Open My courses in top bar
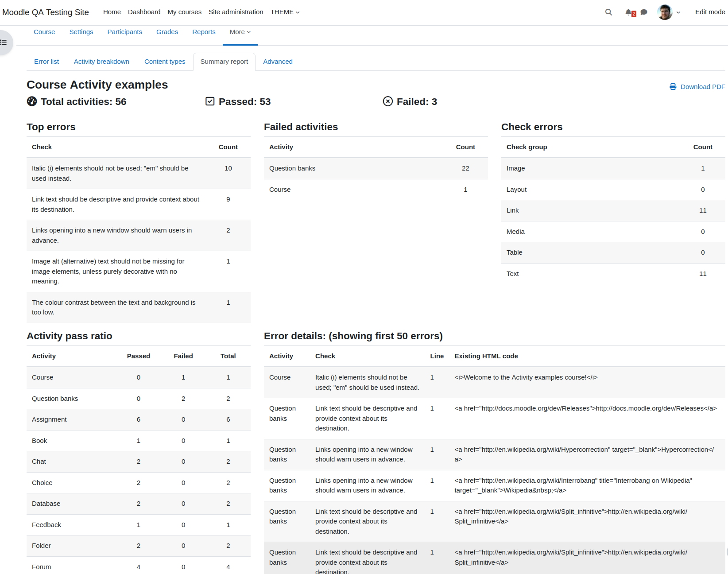This screenshot has width=728, height=574. 184,12
